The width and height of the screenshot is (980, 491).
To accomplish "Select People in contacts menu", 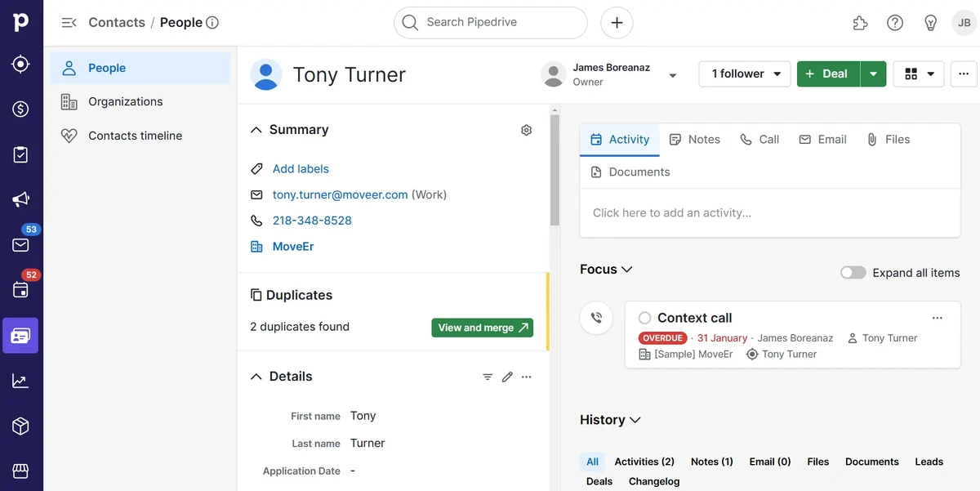I will [140, 68].
